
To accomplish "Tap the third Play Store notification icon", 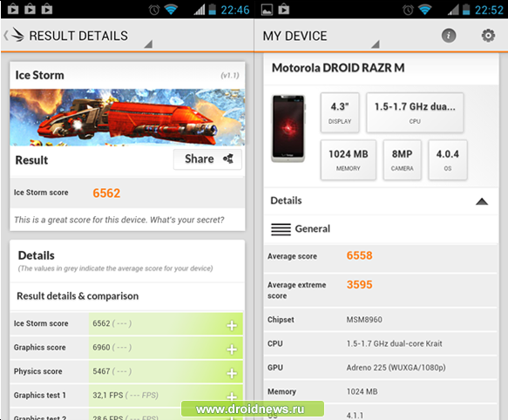I will point(47,9).
